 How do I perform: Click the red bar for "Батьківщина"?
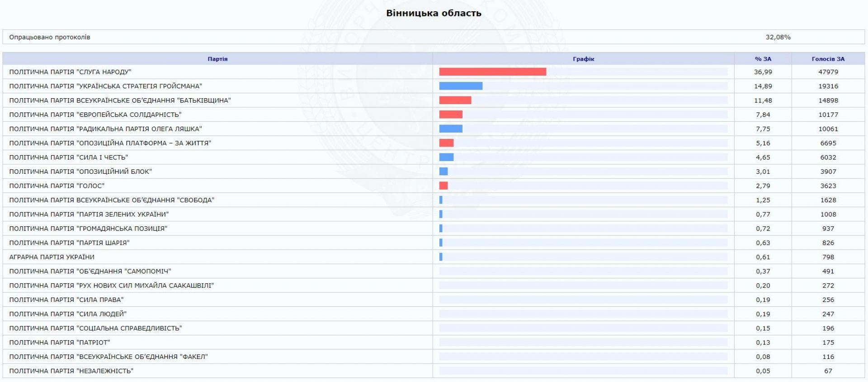click(x=455, y=100)
